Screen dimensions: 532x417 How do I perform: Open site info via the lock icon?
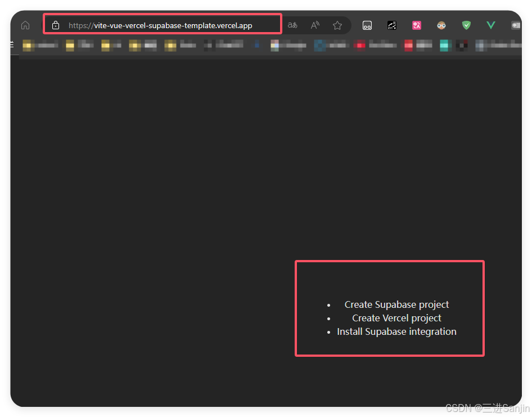tap(56, 25)
